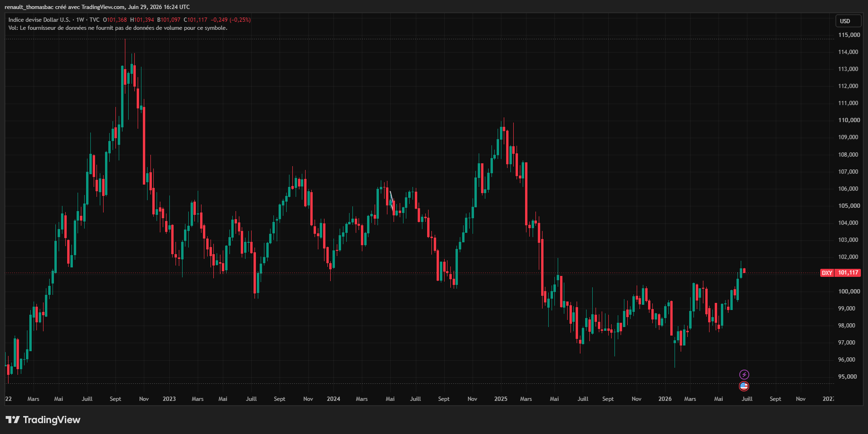The height and width of the screenshot is (434, 868).
Task: Click the 97,000 price axis label
Action: pyautogui.click(x=847, y=343)
